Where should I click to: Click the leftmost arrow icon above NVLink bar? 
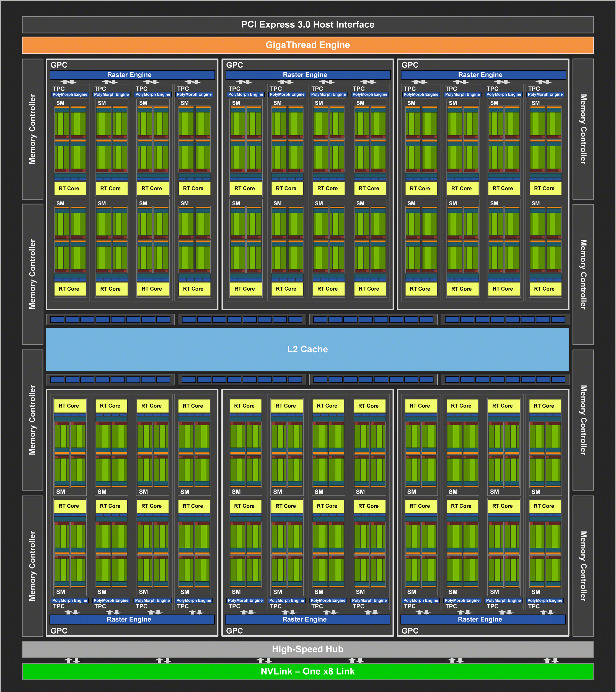tap(72, 660)
